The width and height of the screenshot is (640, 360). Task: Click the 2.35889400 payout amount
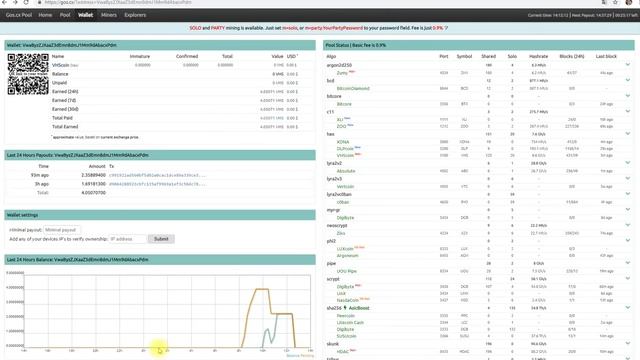[x=93, y=176]
